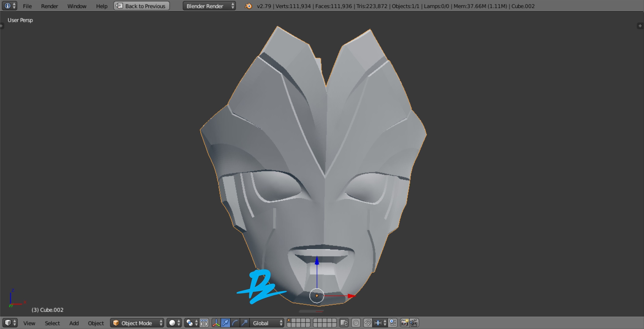Click the User Persp view label
This screenshot has height=329, width=644.
(x=20, y=20)
